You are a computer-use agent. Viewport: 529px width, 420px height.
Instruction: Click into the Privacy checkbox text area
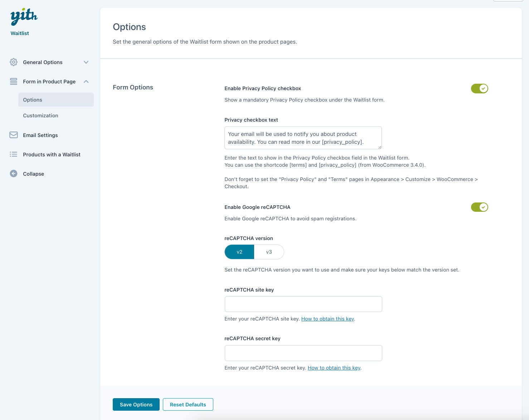tap(303, 138)
